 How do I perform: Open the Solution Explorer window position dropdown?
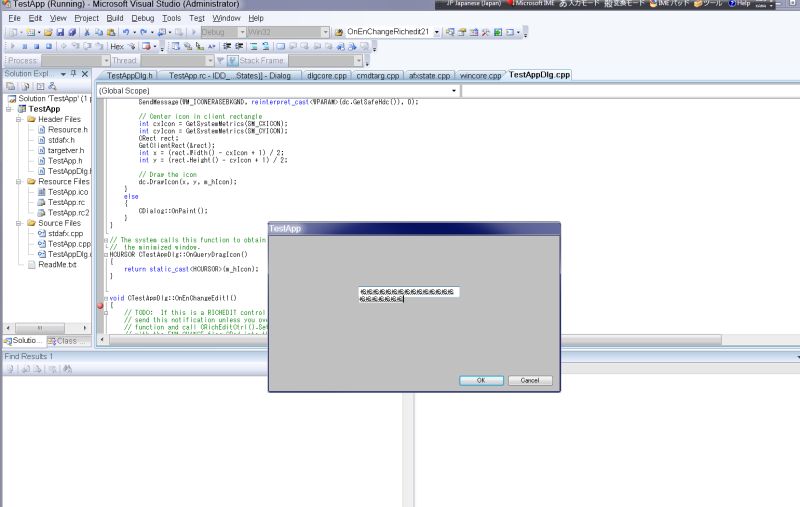coord(63,74)
